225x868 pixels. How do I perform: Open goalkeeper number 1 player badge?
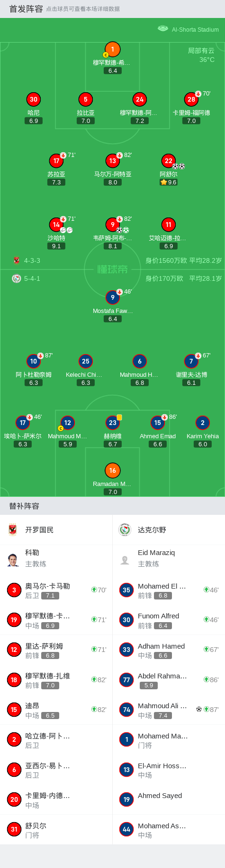(112, 49)
